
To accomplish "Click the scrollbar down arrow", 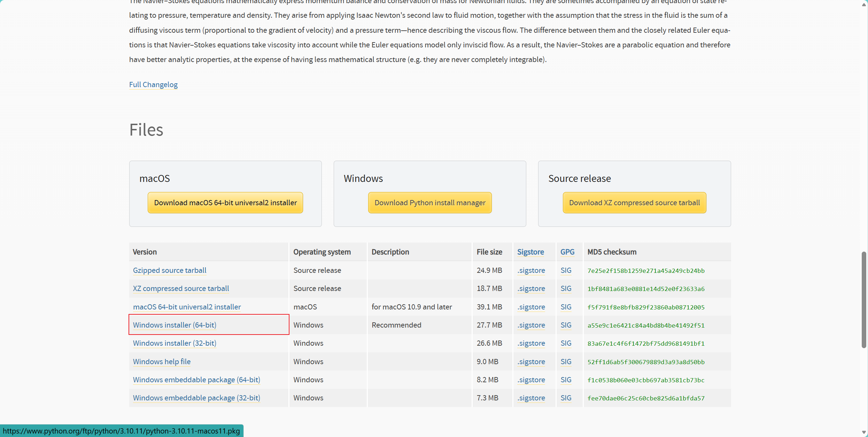I will [863, 432].
